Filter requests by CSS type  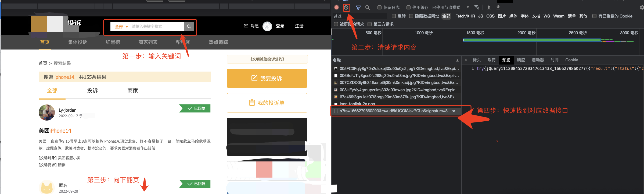[490, 16]
